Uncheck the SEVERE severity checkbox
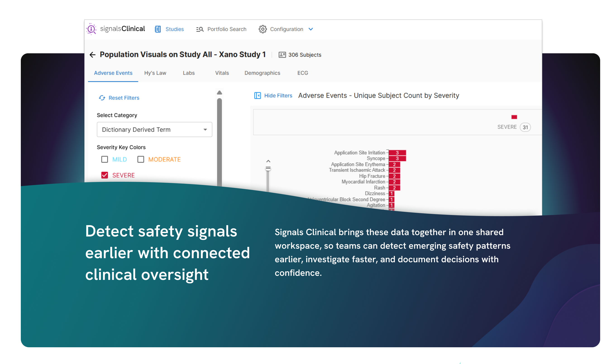 click(x=105, y=175)
